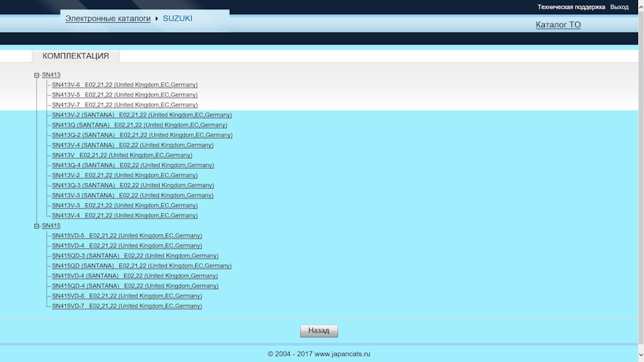Image resolution: width=644 pixels, height=362 pixels.
Task: Go to Электронные каталоги breadcrumb
Action: tap(108, 19)
